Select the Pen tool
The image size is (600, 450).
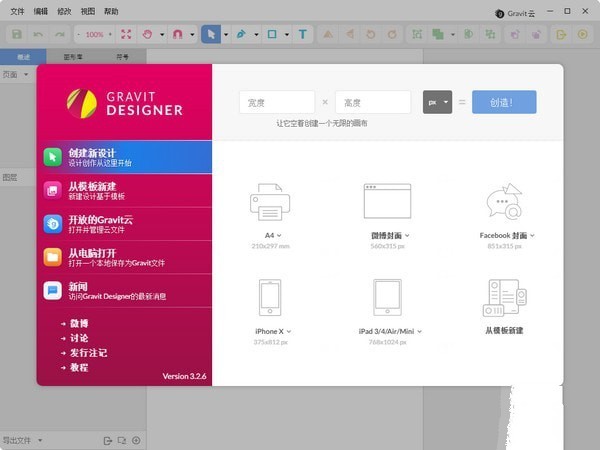click(241, 34)
